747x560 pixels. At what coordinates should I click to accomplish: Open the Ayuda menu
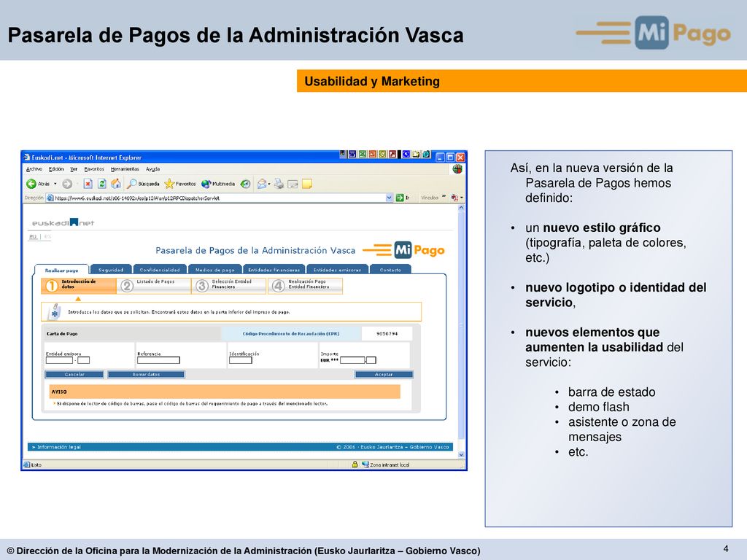coord(153,169)
